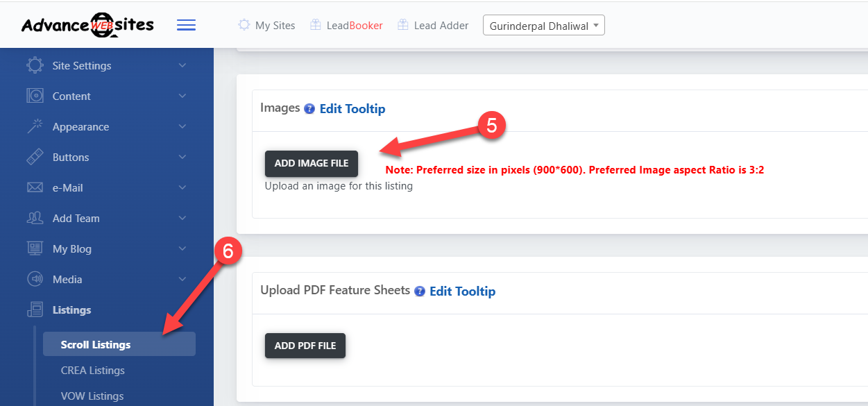The image size is (868, 406).
Task: Click the Site Settings gear icon
Action: [35, 65]
